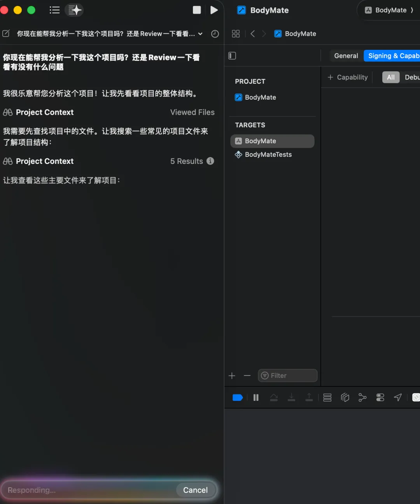The height and width of the screenshot is (504, 420).
Task: Start a new conversation with compose icon
Action: tap(6, 33)
